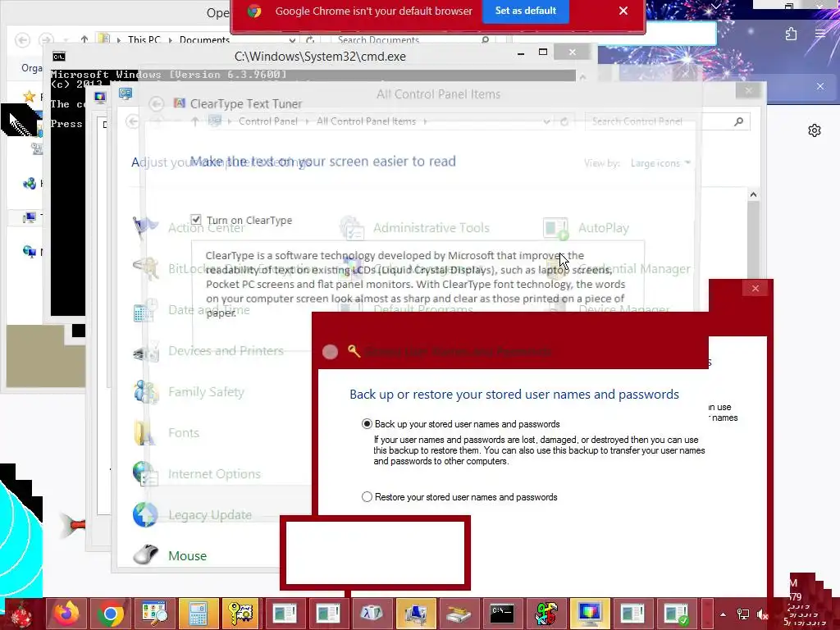The image size is (840, 630).
Task: Open Firefox extensions puzzle icon
Action: click(792, 34)
